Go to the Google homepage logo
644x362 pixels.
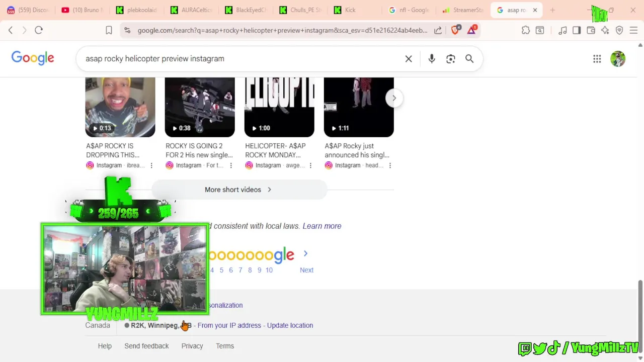[x=33, y=58]
